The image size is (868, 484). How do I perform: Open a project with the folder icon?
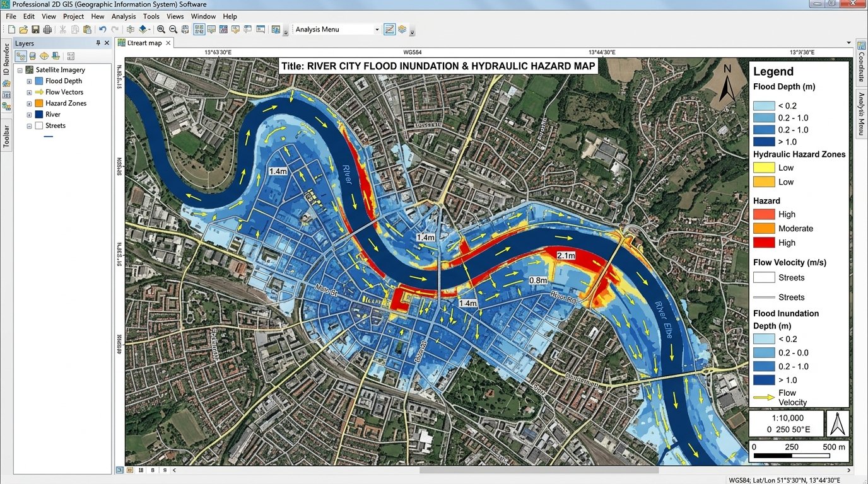pos(23,29)
